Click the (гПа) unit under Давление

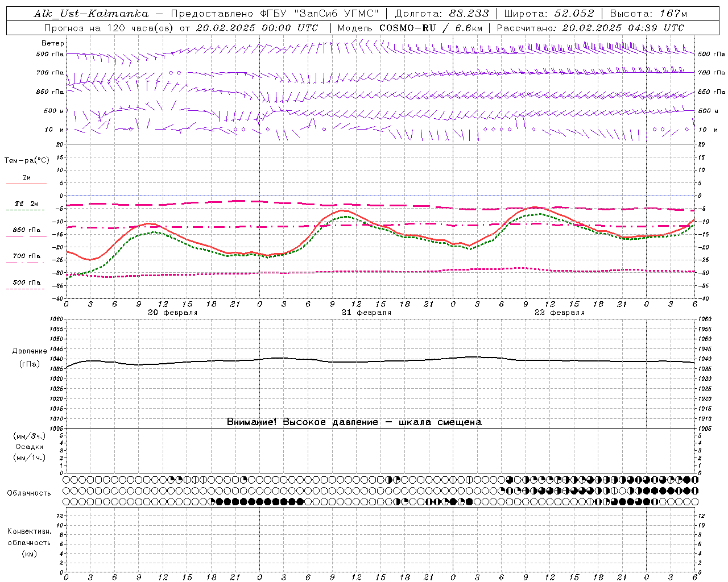[29, 364]
